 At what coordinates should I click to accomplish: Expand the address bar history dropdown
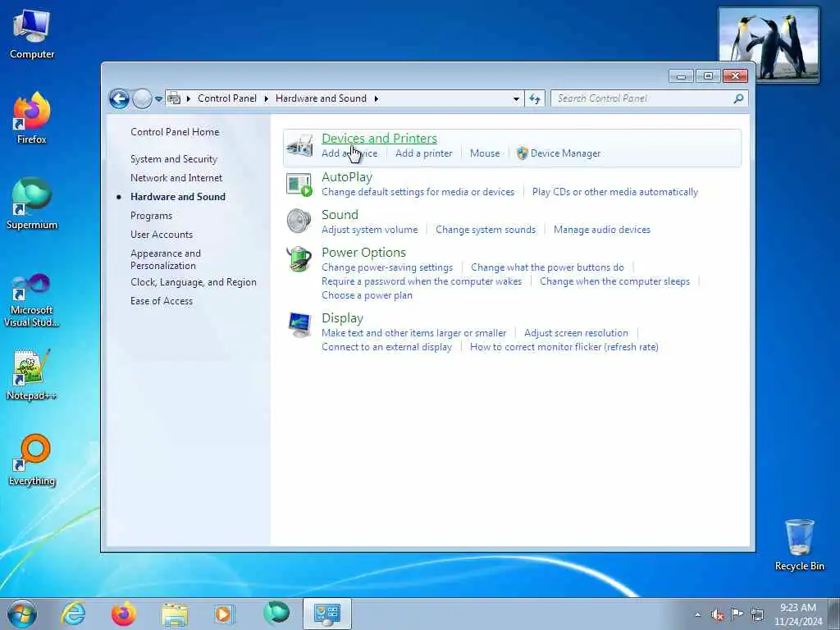click(516, 98)
